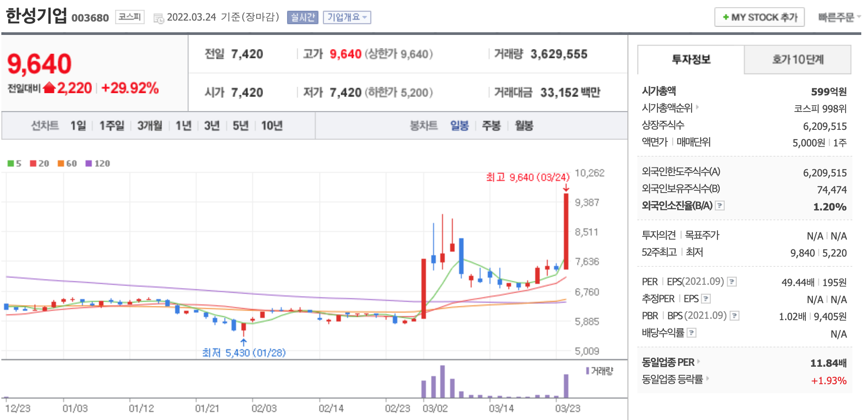This screenshot has height=420, width=868.
Task: Click PER value 49.44배
Action: [798, 283]
